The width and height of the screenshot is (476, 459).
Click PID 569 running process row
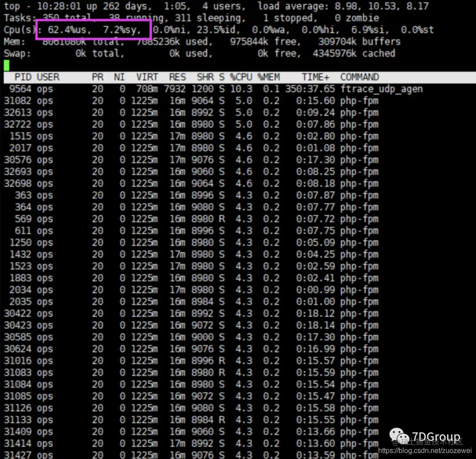(x=191, y=219)
